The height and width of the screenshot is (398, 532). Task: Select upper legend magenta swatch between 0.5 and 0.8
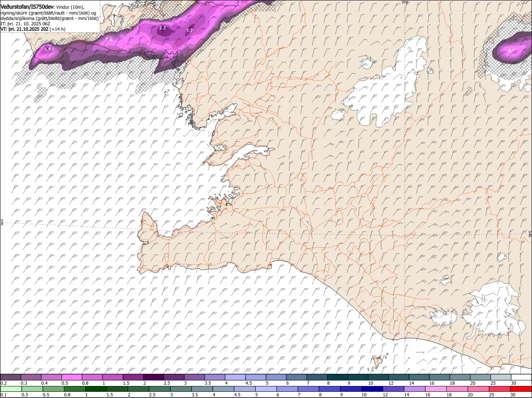click(71, 377)
